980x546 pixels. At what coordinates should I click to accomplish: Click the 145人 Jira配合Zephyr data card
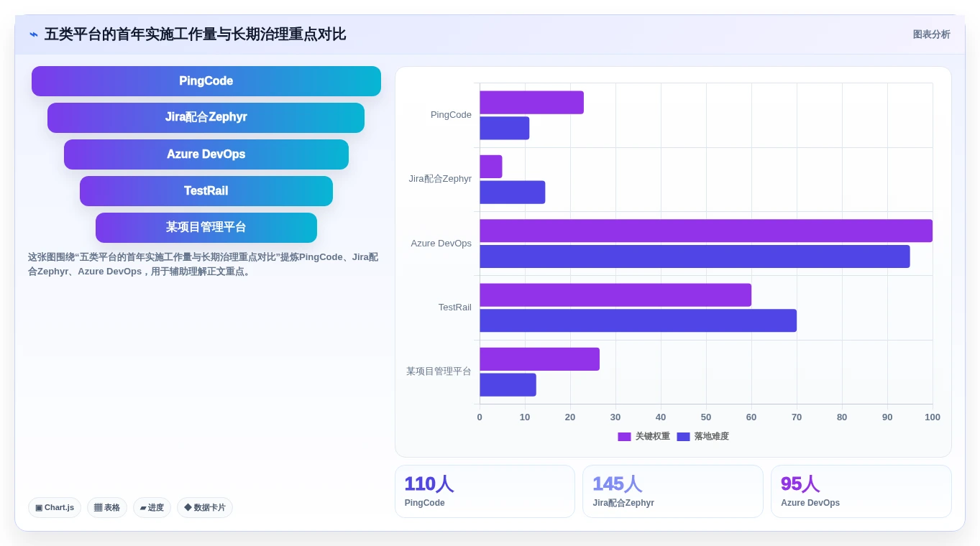673,491
